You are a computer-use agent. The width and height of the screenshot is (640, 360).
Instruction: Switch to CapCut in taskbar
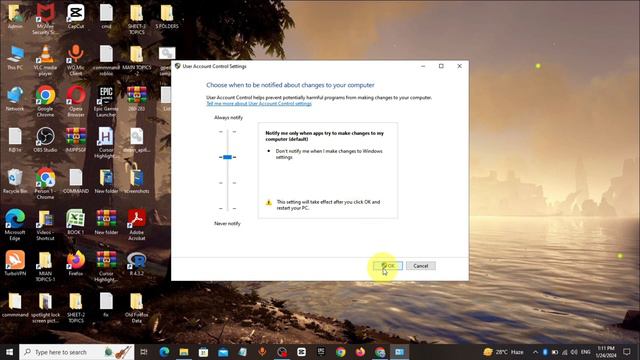[x=301, y=352]
